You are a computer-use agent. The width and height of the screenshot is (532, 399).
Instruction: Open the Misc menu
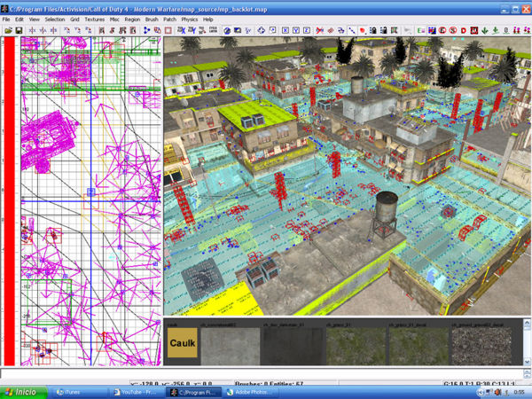click(114, 20)
